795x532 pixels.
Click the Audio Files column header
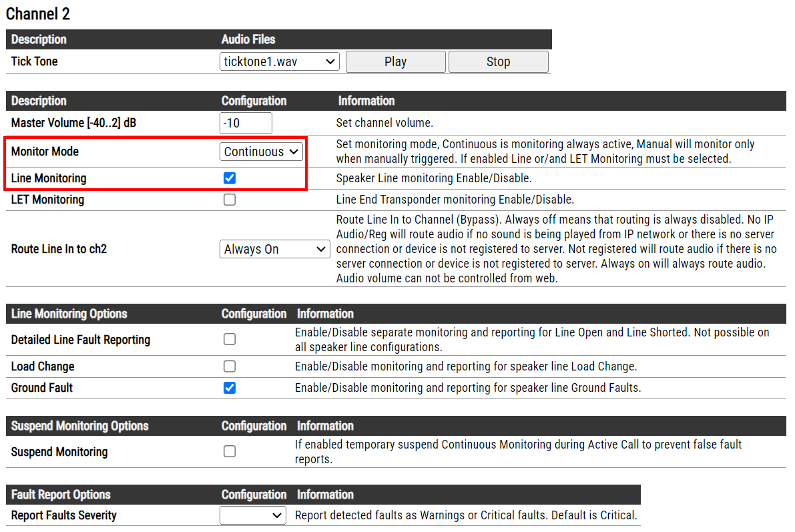(x=248, y=39)
